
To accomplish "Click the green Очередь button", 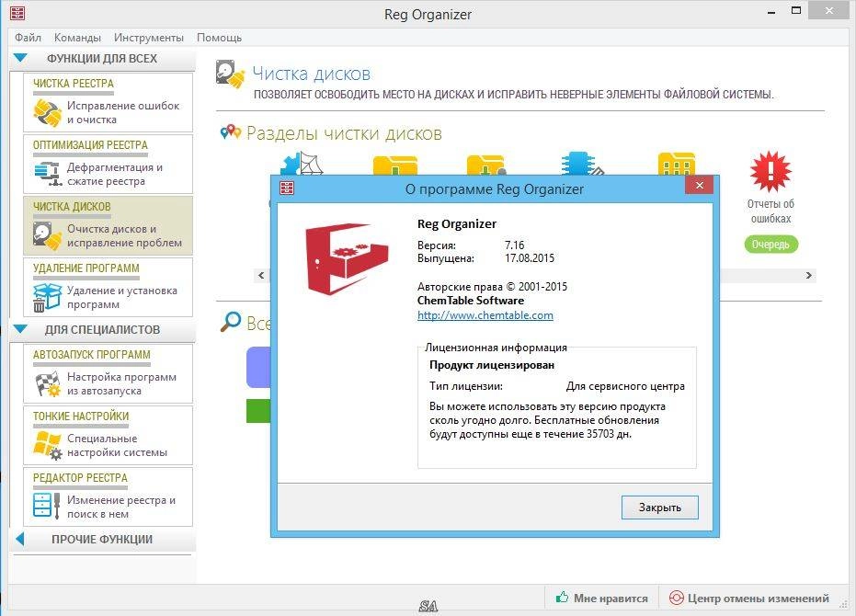I will pos(770,245).
